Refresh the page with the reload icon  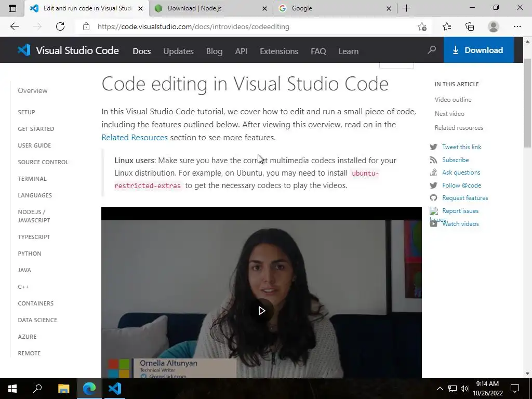pos(60,26)
